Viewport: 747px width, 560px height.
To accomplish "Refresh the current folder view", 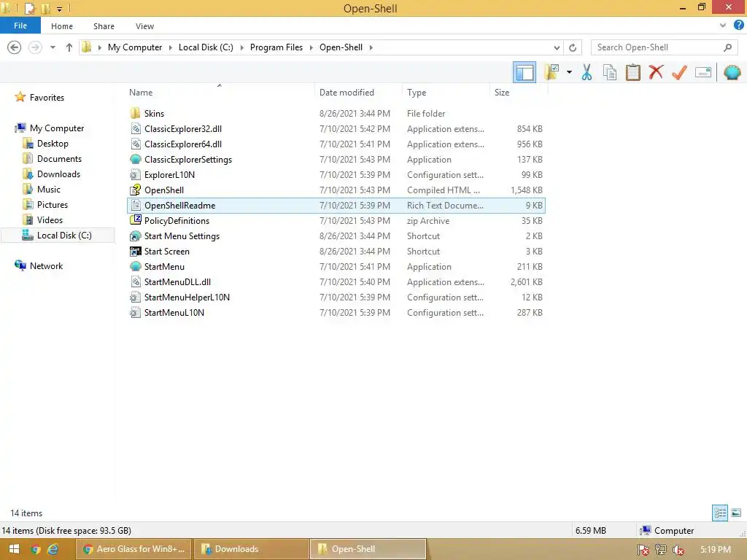I will (x=573, y=47).
